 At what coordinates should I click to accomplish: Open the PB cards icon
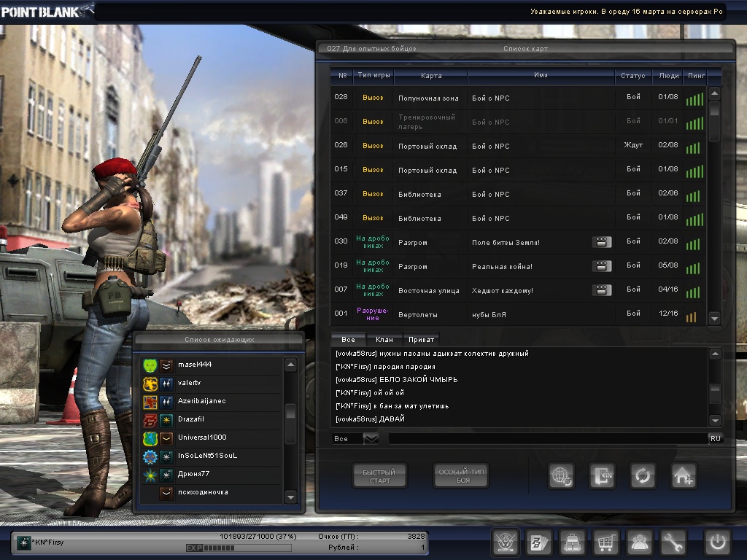pyautogui.click(x=538, y=542)
